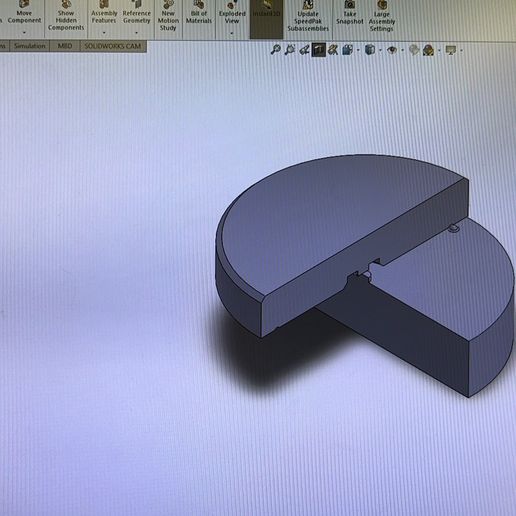Switch to the Simulation tab
516x516 pixels.
coord(30,46)
